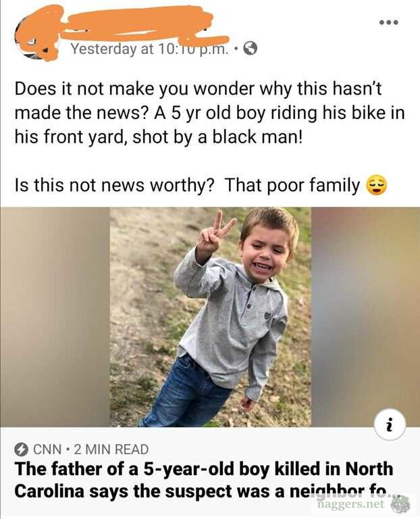Viewport: 420px width, 519px height.
Task: Click the globe public privacy icon
Action: click(250, 49)
